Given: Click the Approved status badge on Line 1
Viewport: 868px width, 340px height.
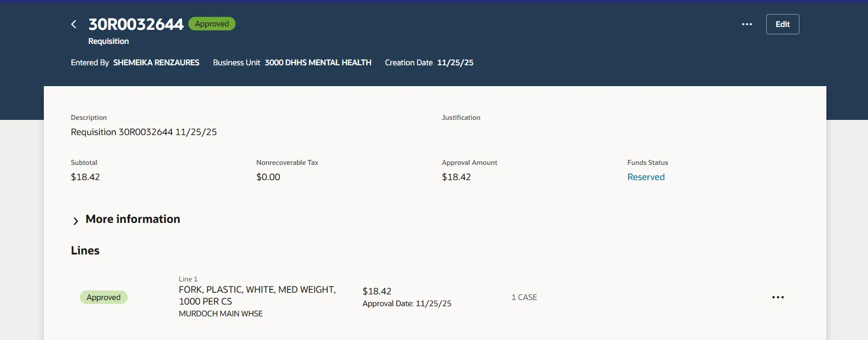Looking at the screenshot, I should click(103, 297).
